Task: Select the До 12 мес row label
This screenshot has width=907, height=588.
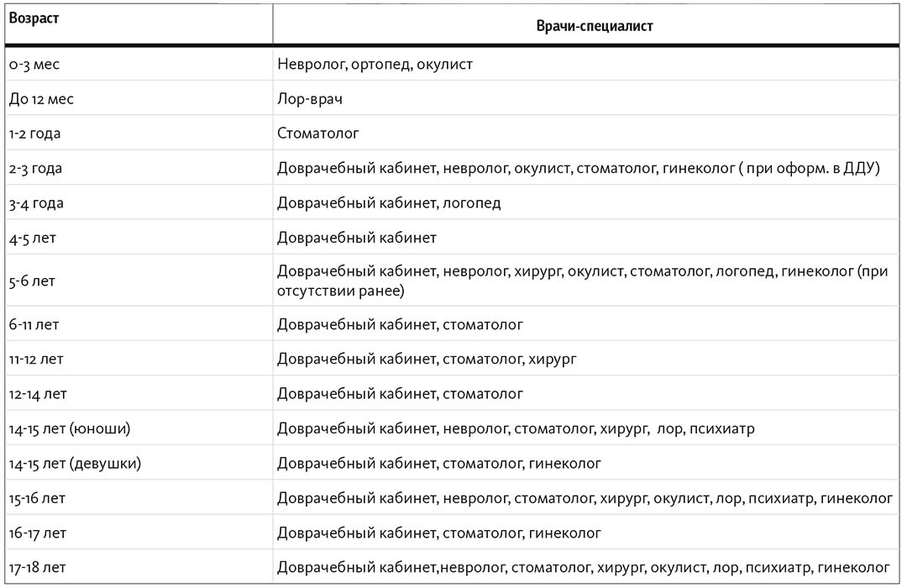Action: 139,98
